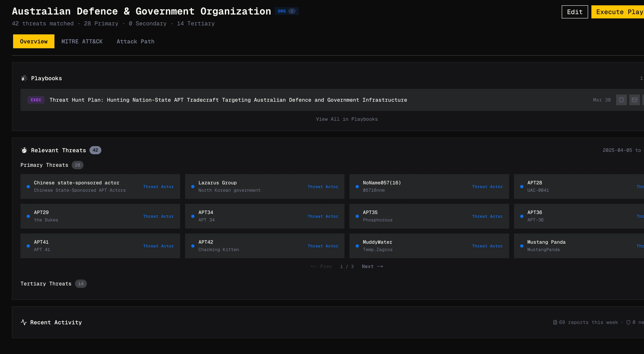Click the shield icon in Recent Activity header
The width and height of the screenshot is (644, 354).
point(628,322)
